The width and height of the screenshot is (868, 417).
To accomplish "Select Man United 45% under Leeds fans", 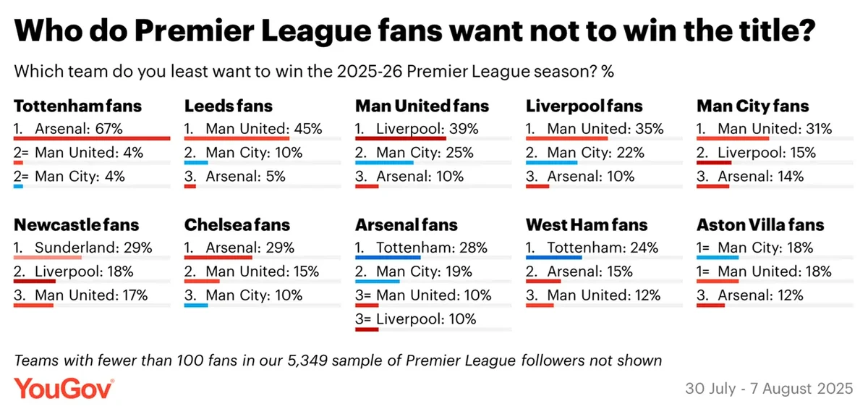I will [x=253, y=130].
